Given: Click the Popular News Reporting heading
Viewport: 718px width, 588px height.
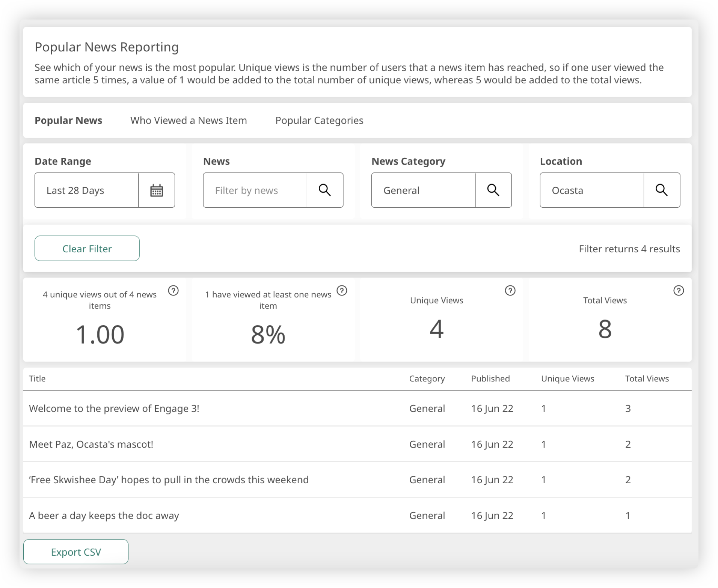Looking at the screenshot, I should [107, 47].
